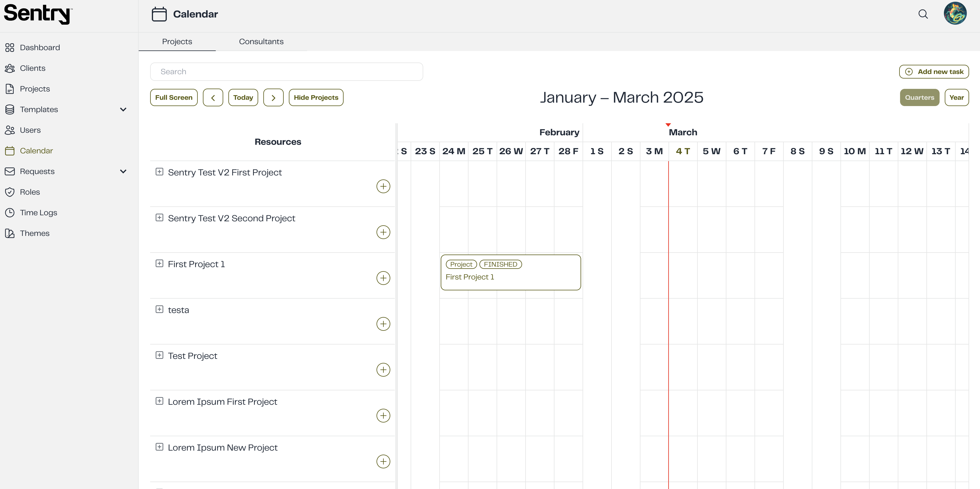Click the Projects document icon
980x489 pixels.
pyautogui.click(x=10, y=89)
